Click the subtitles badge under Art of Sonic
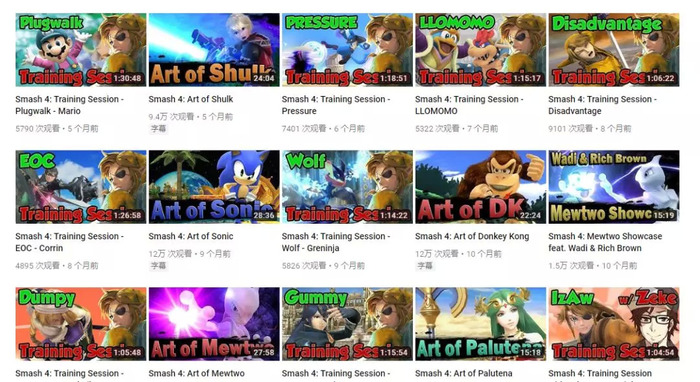 (158, 266)
